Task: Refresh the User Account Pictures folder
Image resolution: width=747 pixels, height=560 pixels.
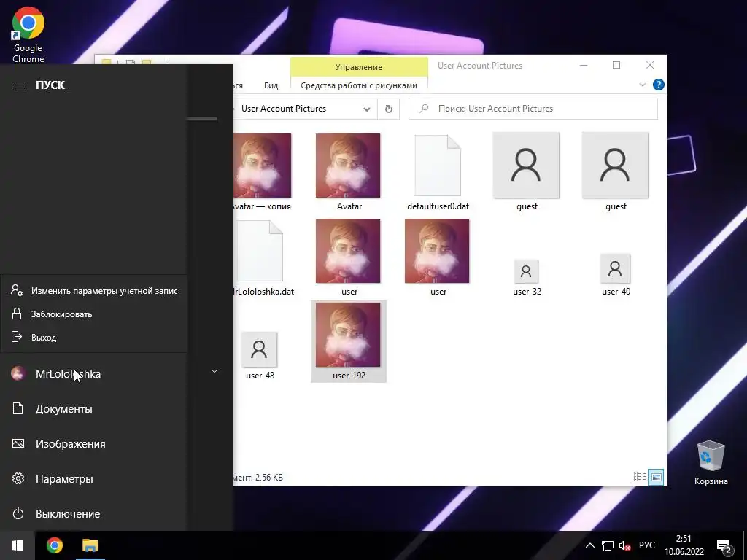Action: [x=388, y=109]
